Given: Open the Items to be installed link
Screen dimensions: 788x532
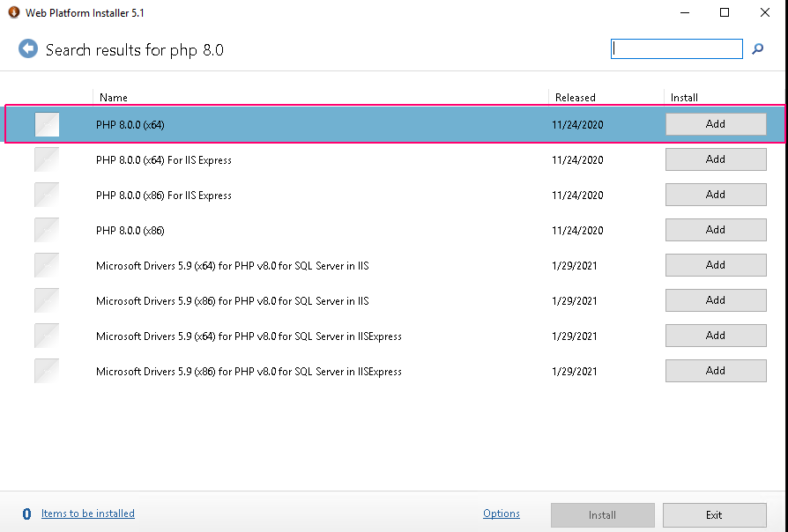Looking at the screenshot, I should point(88,514).
